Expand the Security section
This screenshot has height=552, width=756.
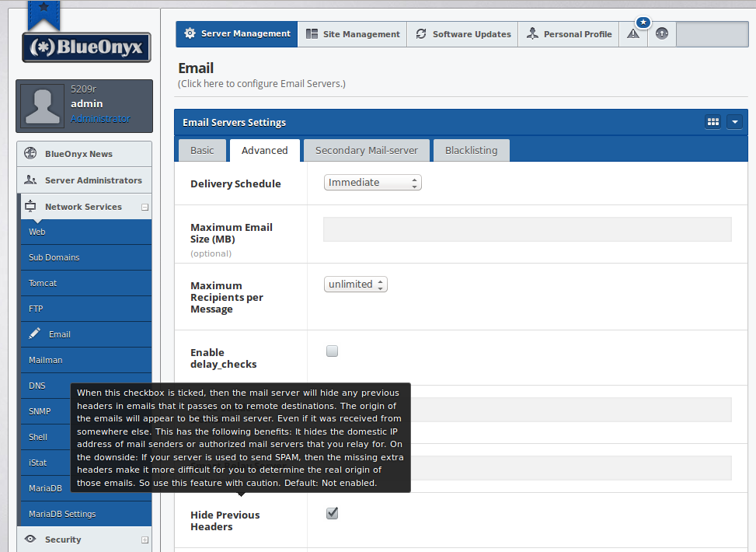[x=145, y=540]
